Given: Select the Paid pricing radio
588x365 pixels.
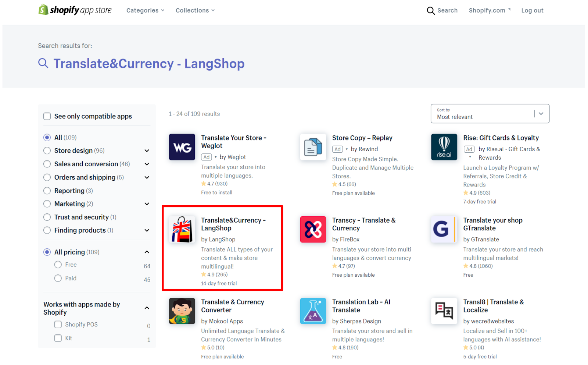Looking at the screenshot, I should [58, 278].
